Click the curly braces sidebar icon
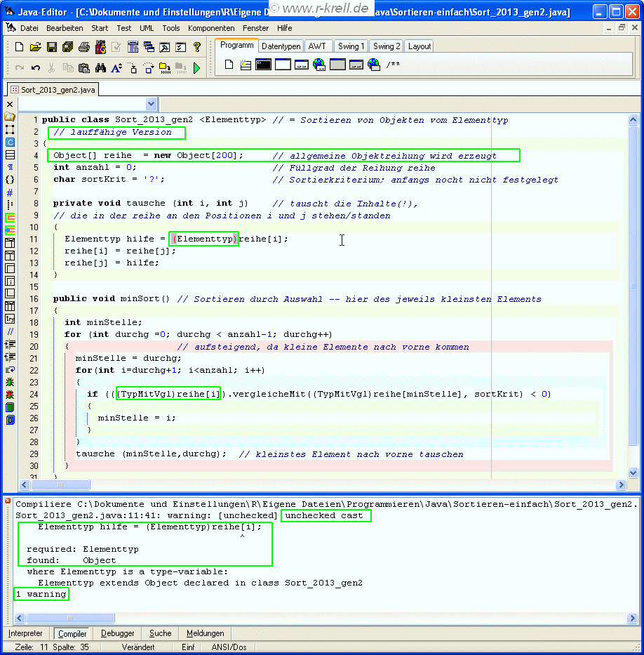This screenshot has width=644, height=655. 10,180
